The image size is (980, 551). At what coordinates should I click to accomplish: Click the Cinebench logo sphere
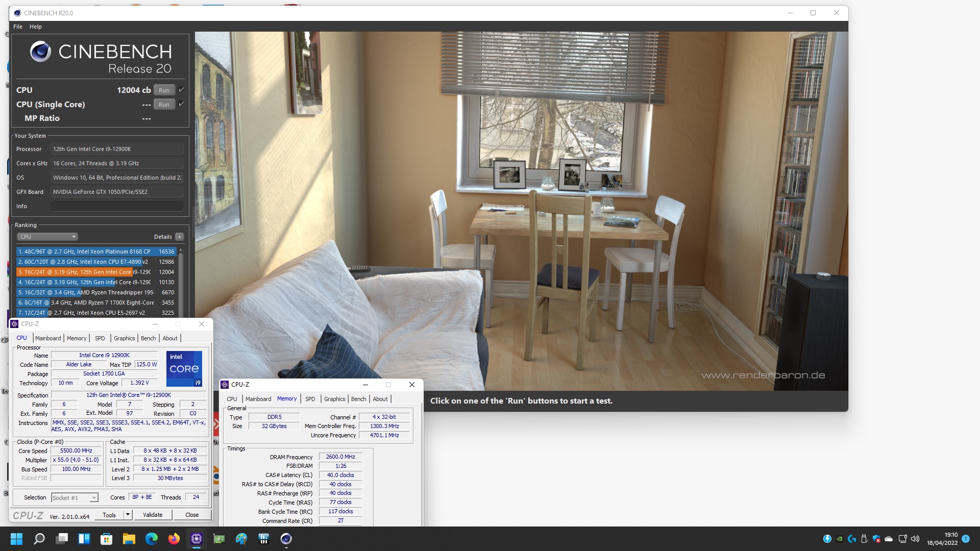tap(40, 52)
